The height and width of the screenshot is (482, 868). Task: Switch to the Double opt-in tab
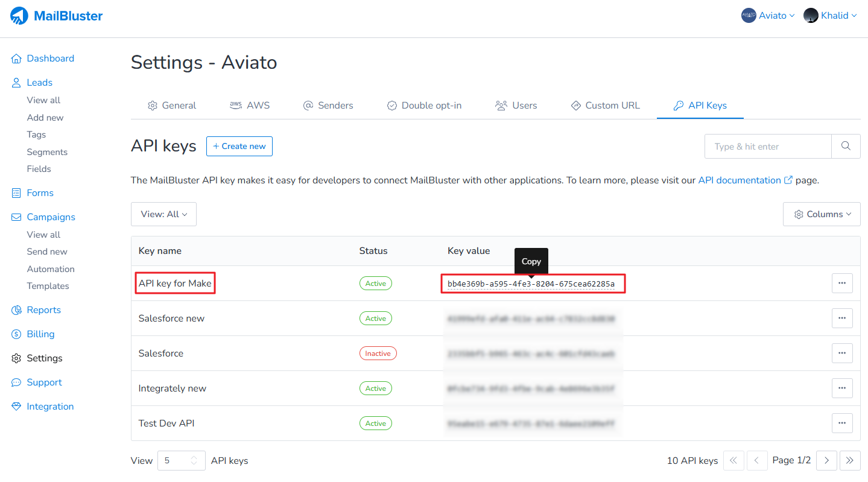[424, 106]
